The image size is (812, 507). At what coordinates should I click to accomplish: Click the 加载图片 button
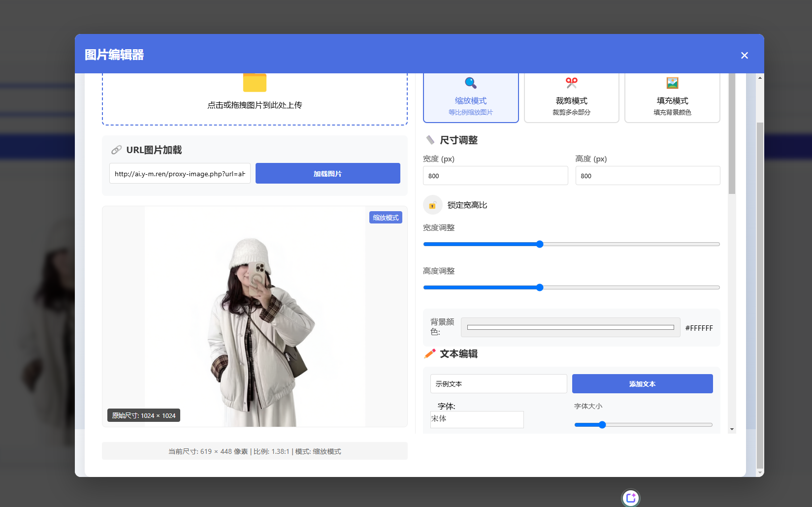coord(327,174)
